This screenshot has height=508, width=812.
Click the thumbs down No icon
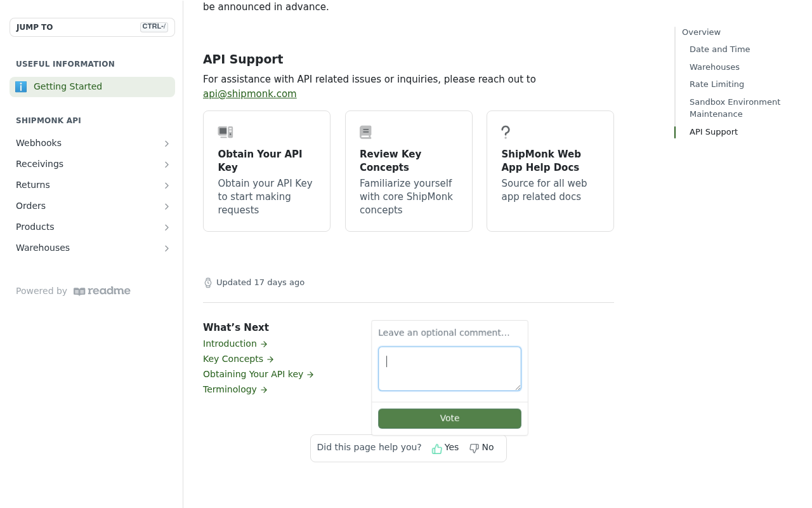474,448
